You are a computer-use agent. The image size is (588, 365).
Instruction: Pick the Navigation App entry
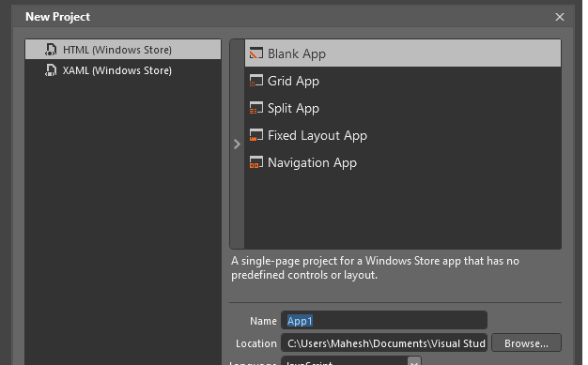403,162
